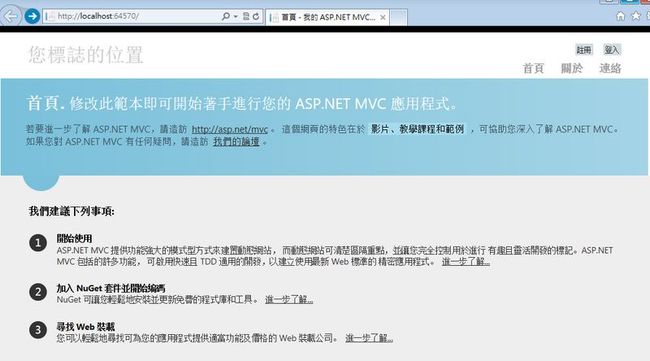This screenshot has width=650, height=361.
Task: Open the 首頁 navigation menu item
Action: tap(533, 68)
